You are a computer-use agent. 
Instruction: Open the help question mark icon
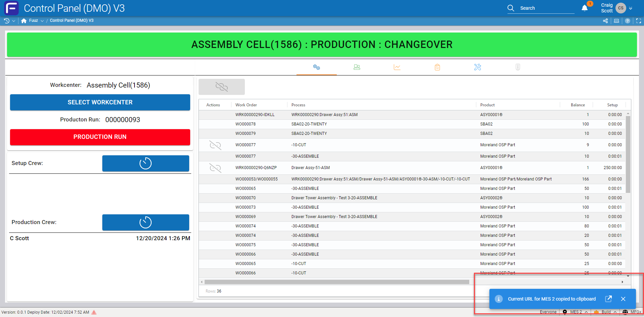pyautogui.click(x=628, y=21)
